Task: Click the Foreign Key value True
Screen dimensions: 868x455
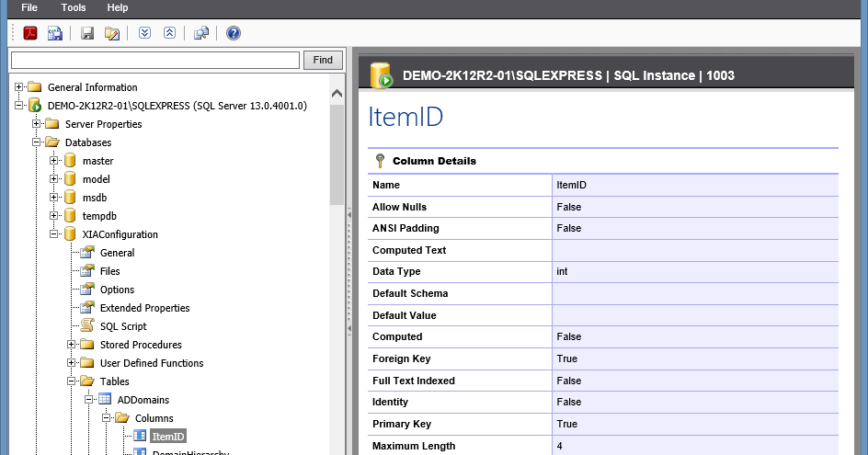Action: coord(566,358)
